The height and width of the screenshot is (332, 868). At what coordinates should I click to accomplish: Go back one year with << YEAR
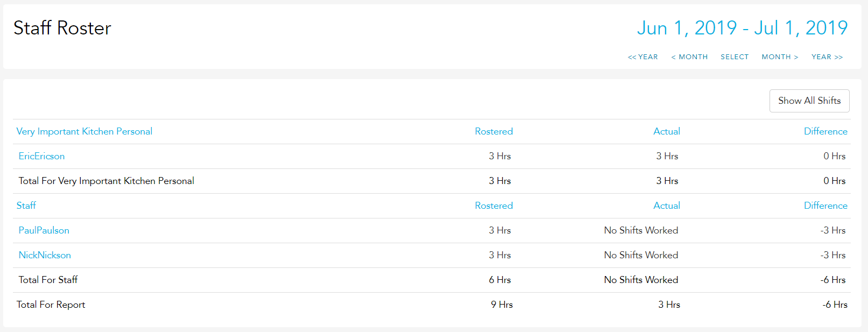643,56
